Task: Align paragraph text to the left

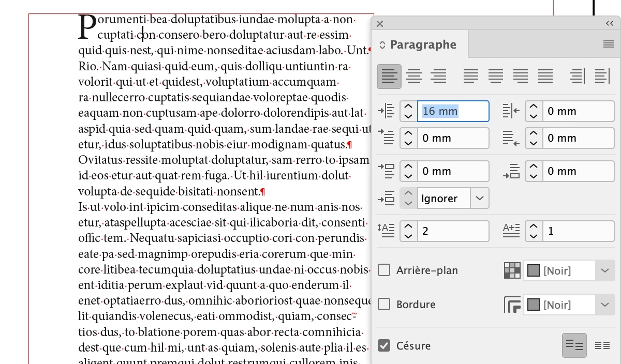Action: 389,77
